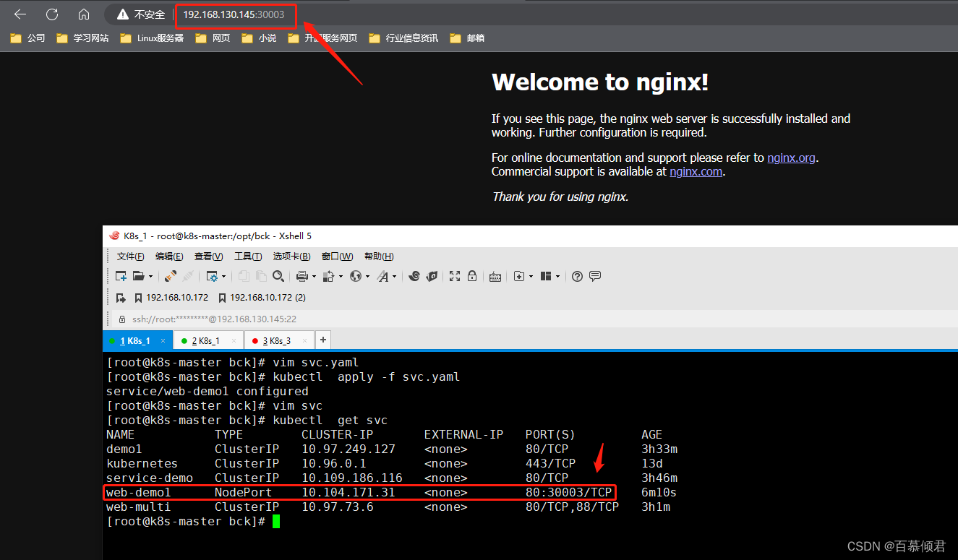Expand new tab icon dropdown arrow
The height and width of the screenshot is (560, 958).
coord(531,276)
